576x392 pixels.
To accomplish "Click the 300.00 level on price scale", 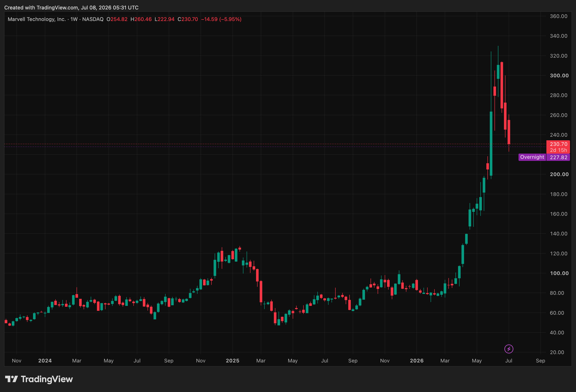I will coord(559,76).
